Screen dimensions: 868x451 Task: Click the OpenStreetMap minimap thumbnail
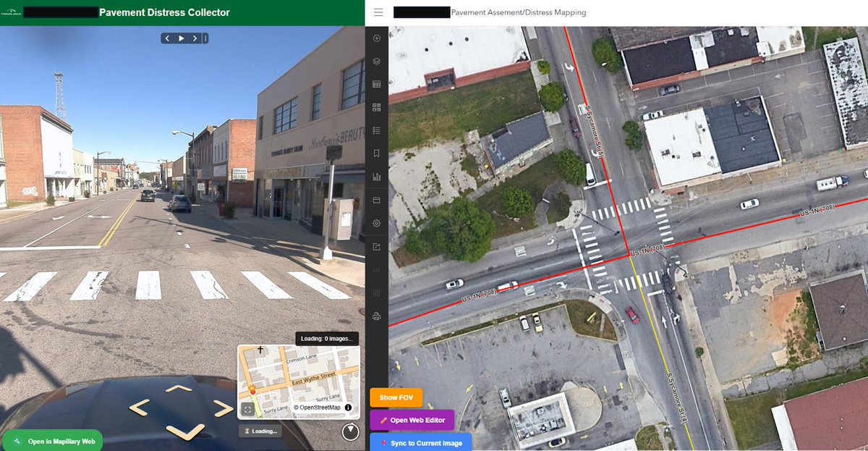[x=299, y=382]
